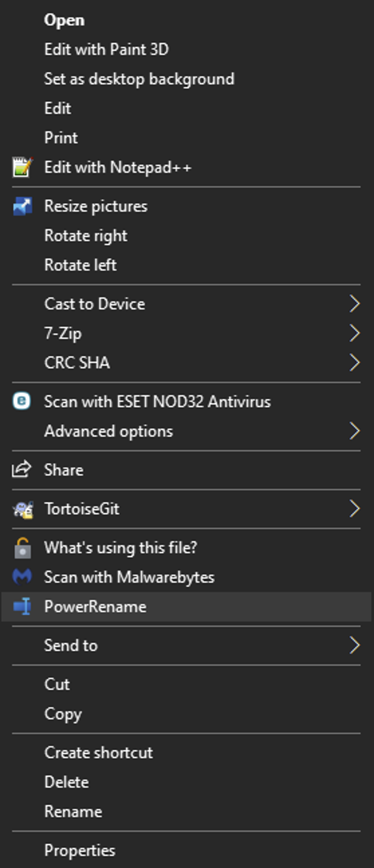Click the ESET NOD32 Antivirus icon
The width and height of the screenshot is (374, 868).
click(x=22, y=401)
